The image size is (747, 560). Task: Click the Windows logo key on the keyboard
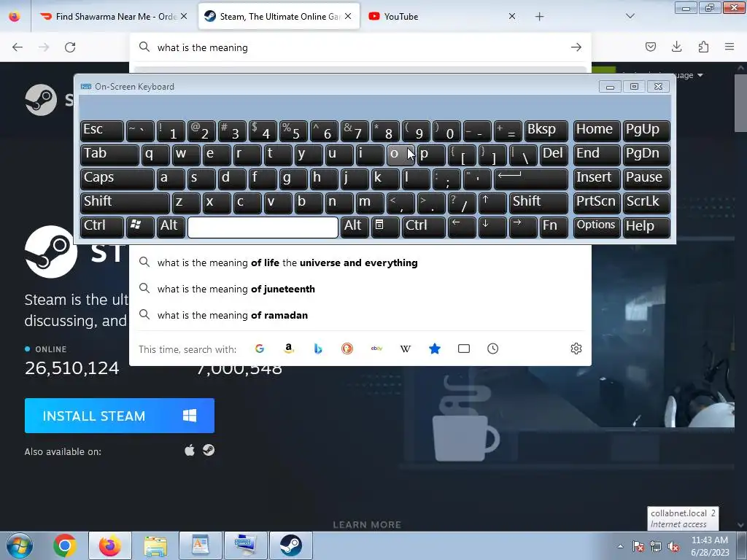[x=140, y=226]
